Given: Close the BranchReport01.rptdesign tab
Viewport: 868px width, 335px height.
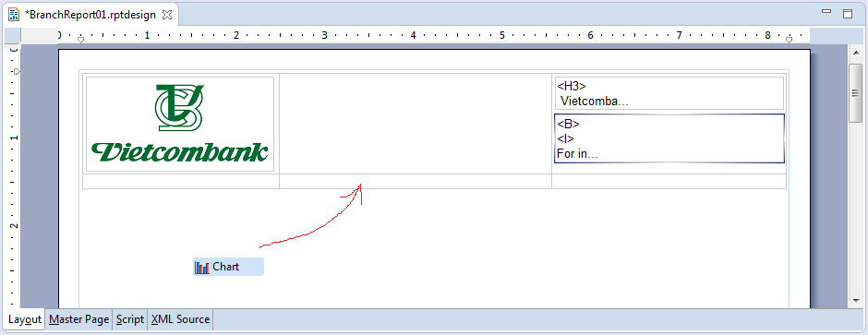Looking at the screenshot, I should tap(166, 15).
